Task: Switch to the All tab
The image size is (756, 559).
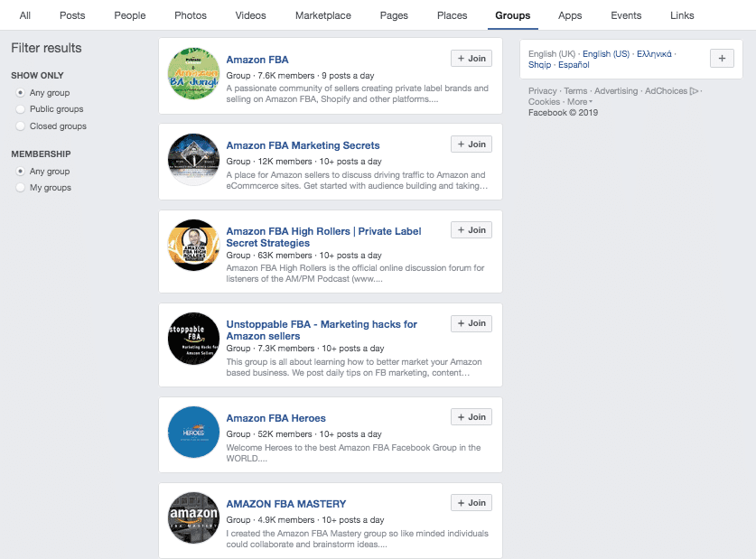Action: coord(25,15)
